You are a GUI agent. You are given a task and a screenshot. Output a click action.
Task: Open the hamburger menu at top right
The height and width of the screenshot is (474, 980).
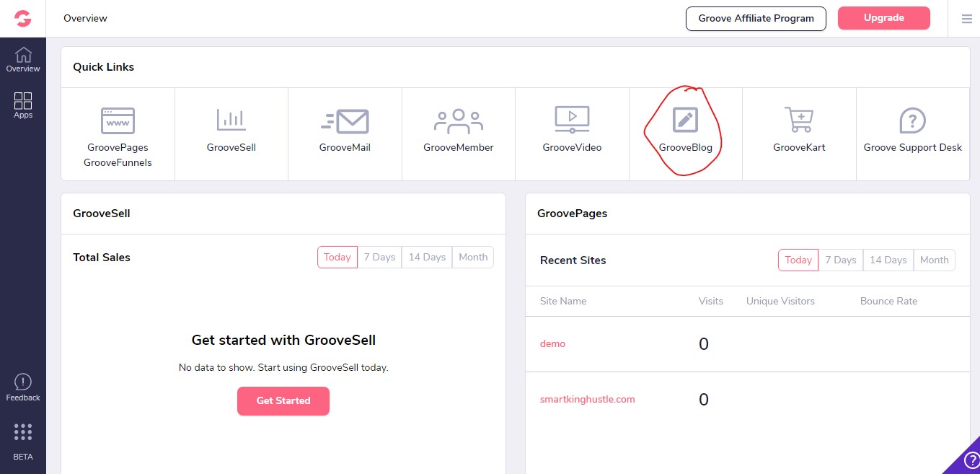tap(967, 19)
